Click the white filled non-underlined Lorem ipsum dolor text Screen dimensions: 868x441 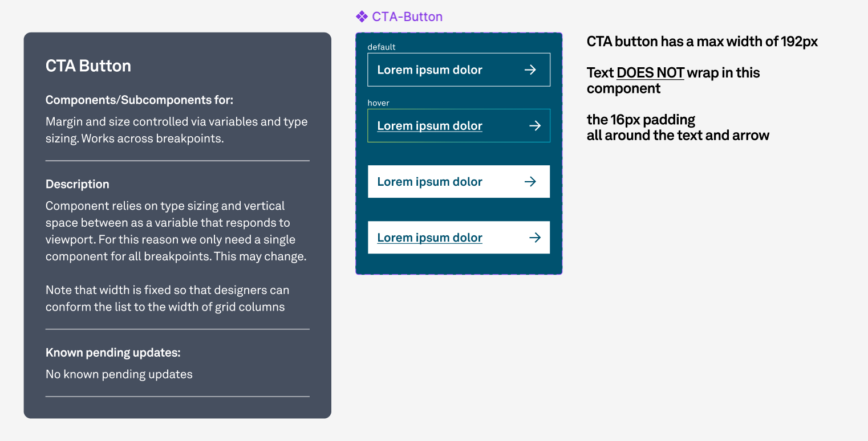430,181
